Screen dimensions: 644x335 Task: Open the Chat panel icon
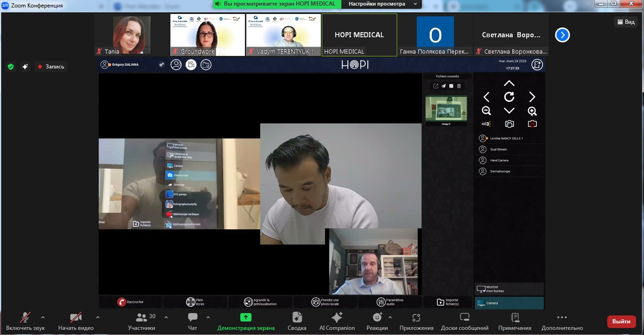192,317
